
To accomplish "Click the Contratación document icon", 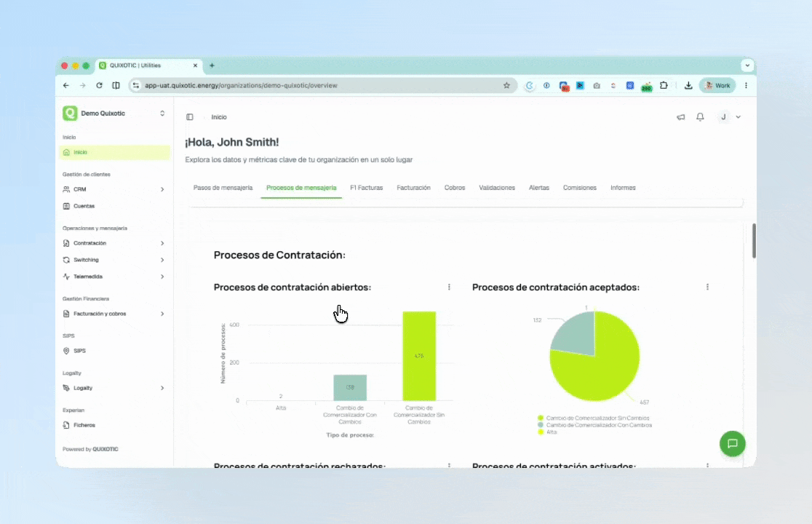I will point(66,243).
